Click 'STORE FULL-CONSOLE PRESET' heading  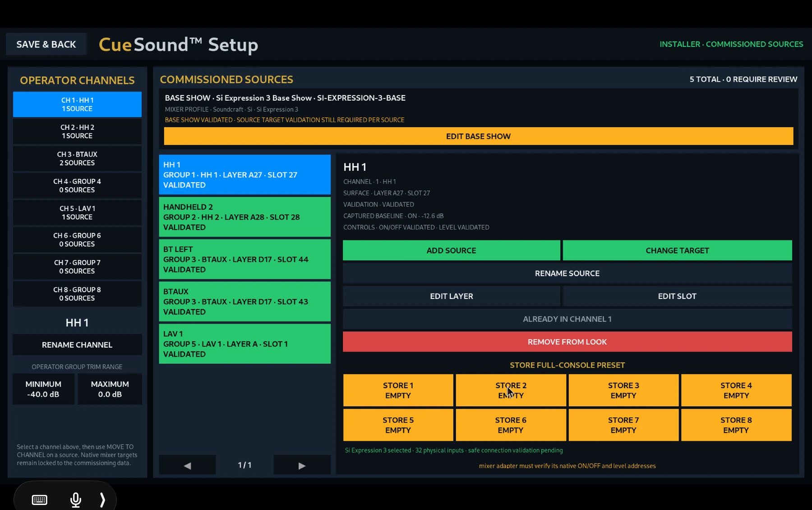pyautogui.click(x=567, y=365)
